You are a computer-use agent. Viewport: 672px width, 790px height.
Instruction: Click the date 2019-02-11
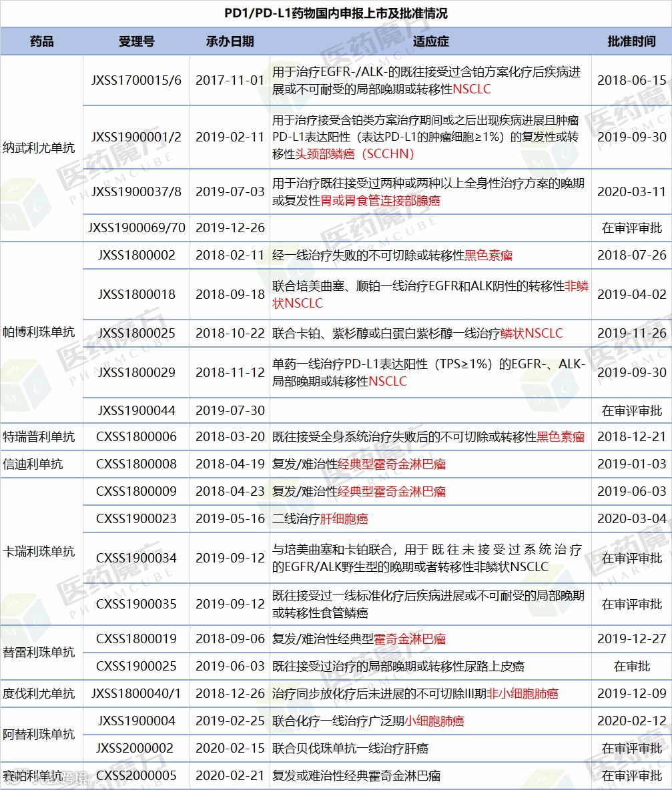click(230, 137)
